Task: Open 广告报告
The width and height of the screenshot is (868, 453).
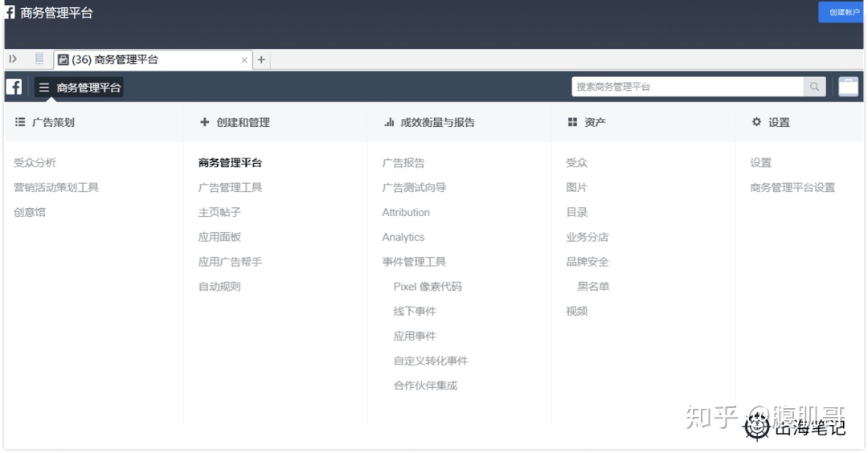Action: [x=403, y=162]
